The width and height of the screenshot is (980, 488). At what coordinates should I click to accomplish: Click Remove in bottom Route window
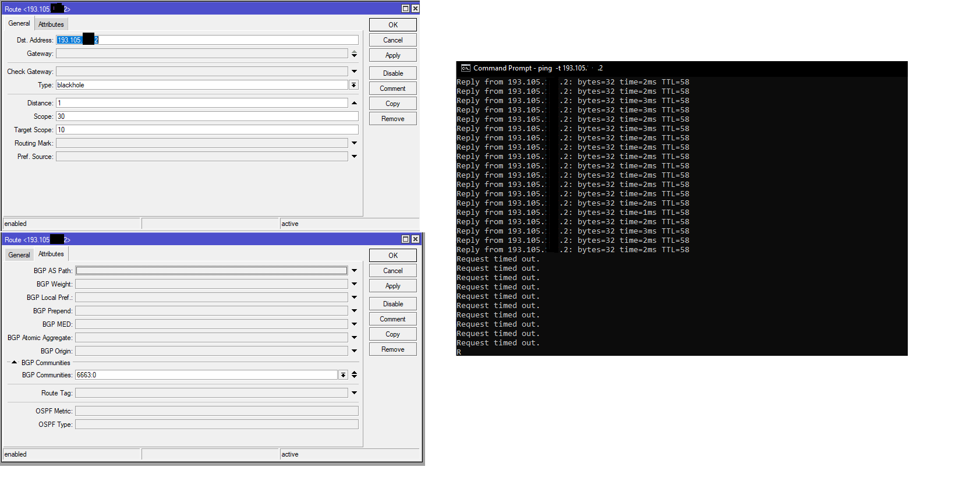click(393, 349)
